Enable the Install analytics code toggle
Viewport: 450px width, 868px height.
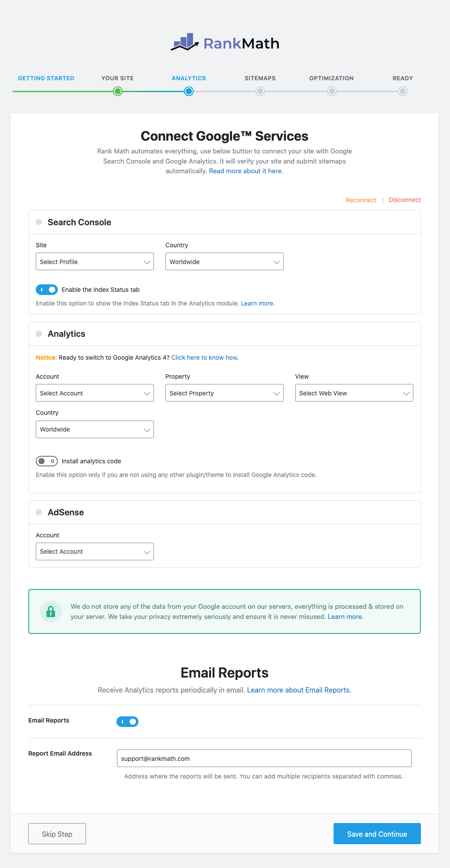[x=46, y=461]
